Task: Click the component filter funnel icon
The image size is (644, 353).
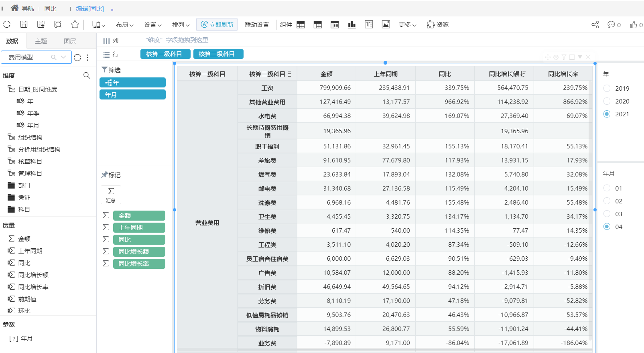Action: pyautogui.click(x=564, y=57)
